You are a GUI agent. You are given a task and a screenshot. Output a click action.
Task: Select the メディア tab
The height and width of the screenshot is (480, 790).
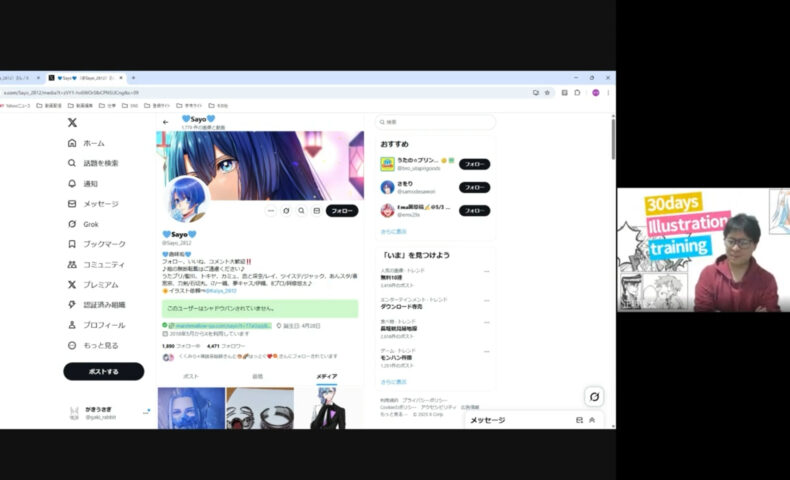(326, 376)
